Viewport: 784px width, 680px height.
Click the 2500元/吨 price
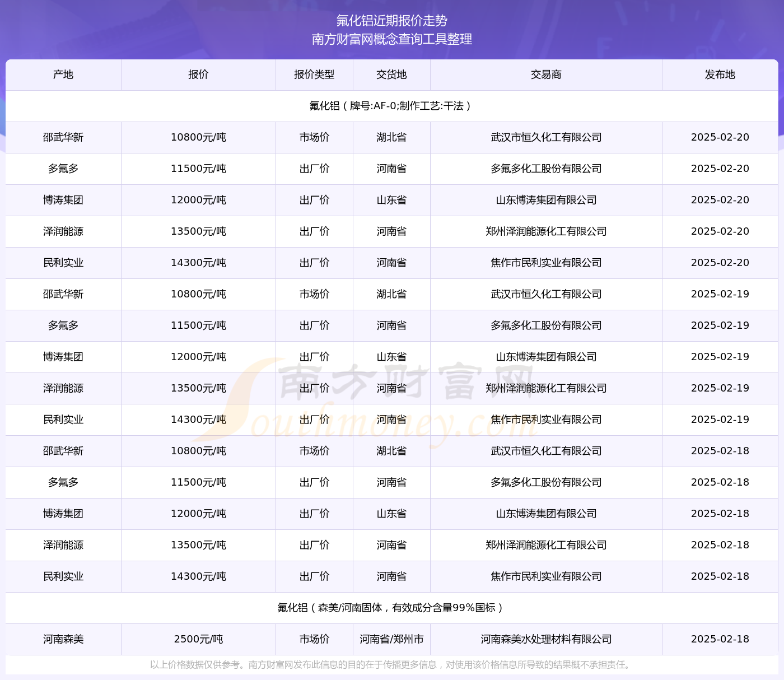(x=198, y=639)
